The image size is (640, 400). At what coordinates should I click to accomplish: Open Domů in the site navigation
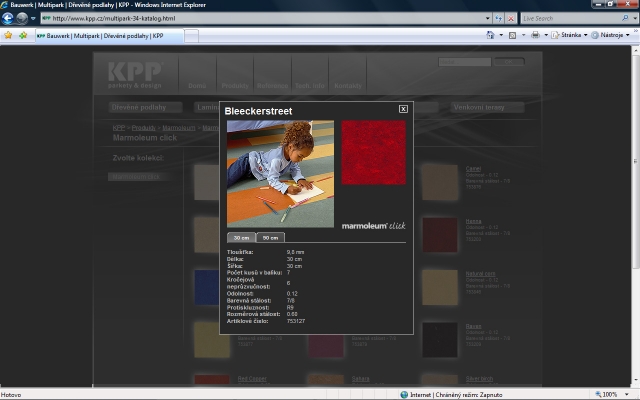pyautogui.click(x=197, y=86)
